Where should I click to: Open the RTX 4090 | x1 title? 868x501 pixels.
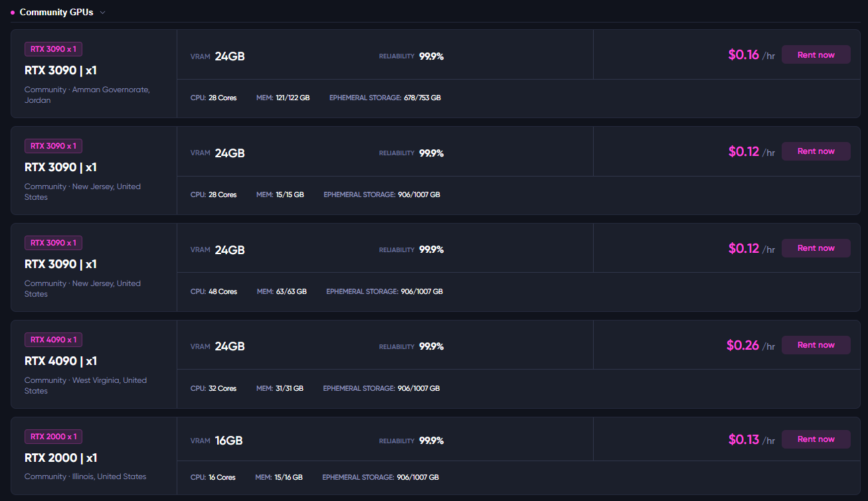pyautogui.click(x=60, y=361)
